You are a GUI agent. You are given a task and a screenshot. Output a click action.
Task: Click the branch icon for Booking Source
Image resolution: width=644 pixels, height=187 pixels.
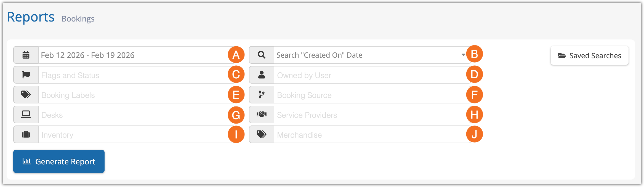point(262,95)
